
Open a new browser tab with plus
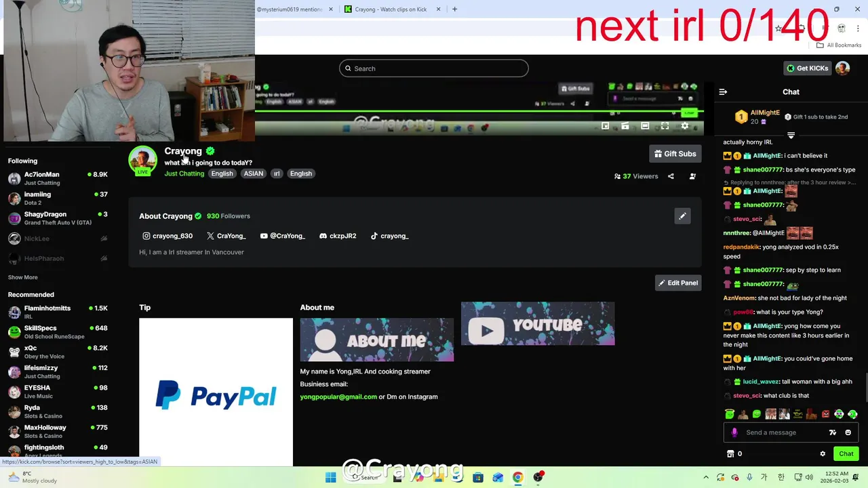(x=454, y=9)
